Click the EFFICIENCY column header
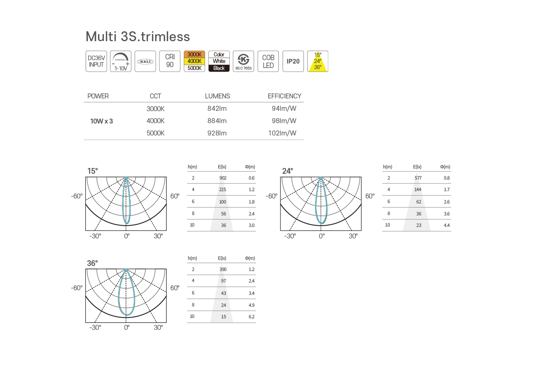The width and height of the screenshot is (537, 392). [x=284, y=96]
